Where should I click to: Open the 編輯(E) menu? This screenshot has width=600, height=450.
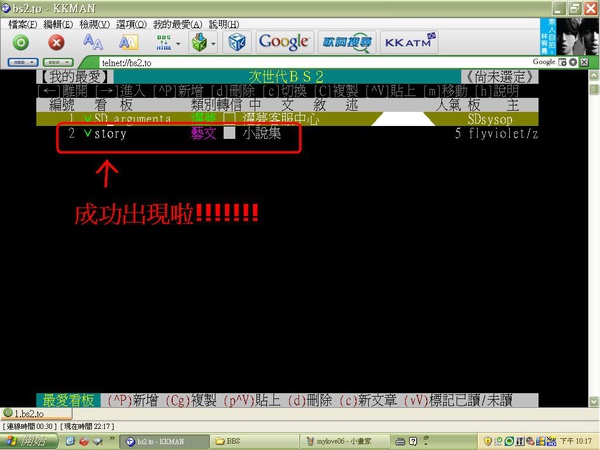coord(58,24)
